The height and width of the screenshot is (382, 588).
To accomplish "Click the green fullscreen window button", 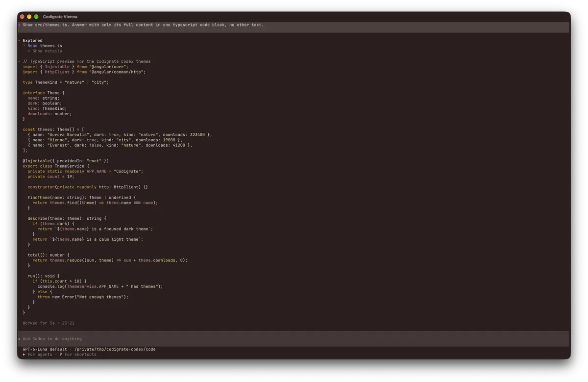I will point(36,17).
